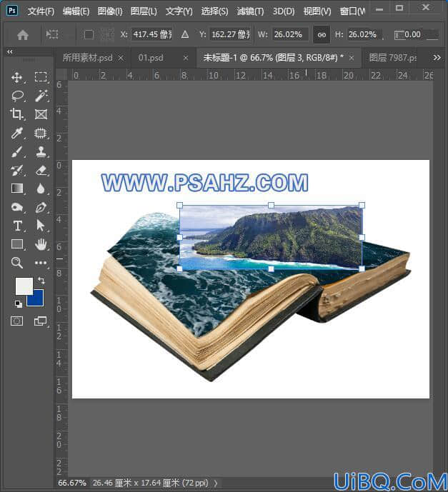This screenshot has height=492, width=448.
Task: Switch to the 图层 7987 document tab
Action: pyautogui.click(x=393, y=58)
